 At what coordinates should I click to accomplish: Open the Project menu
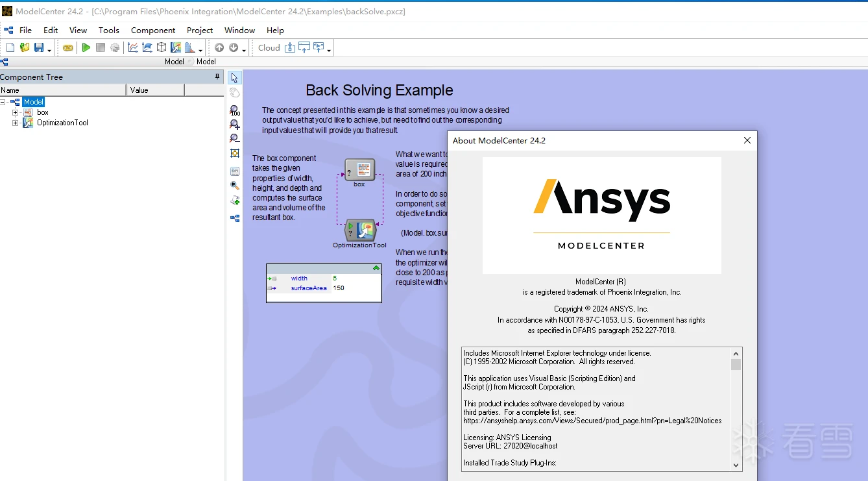200,30
